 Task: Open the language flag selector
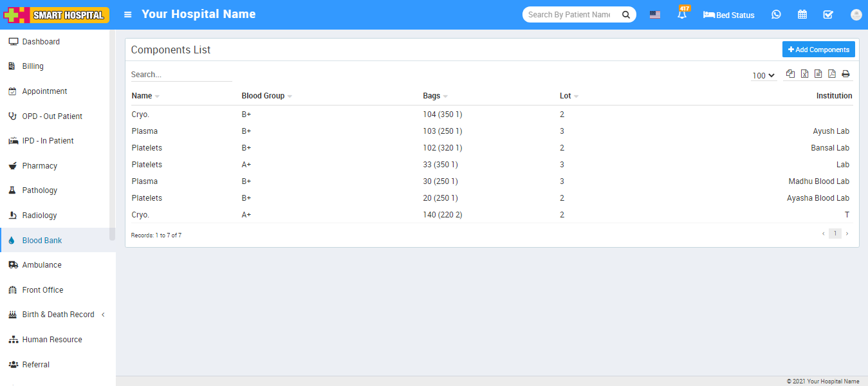tap(654, 15)
